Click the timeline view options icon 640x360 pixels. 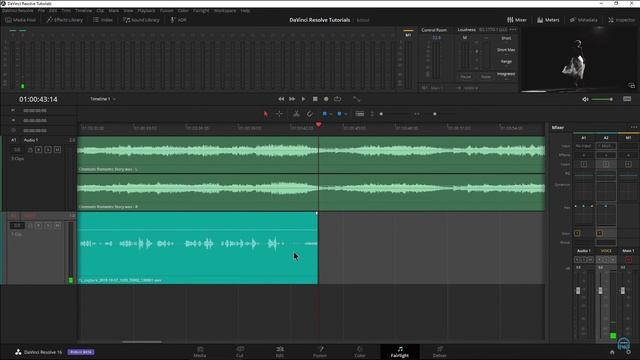pyautogui.click(x=360, y=114)
